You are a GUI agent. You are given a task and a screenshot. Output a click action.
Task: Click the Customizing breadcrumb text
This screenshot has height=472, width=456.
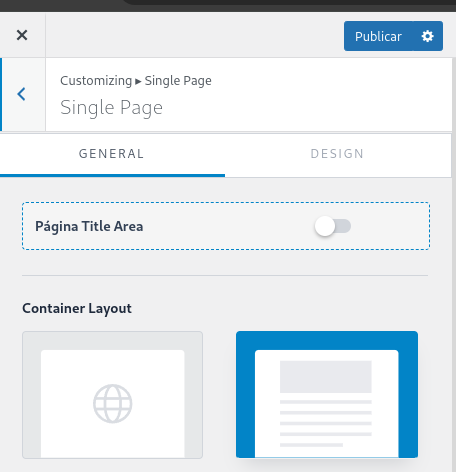point(96,81)
